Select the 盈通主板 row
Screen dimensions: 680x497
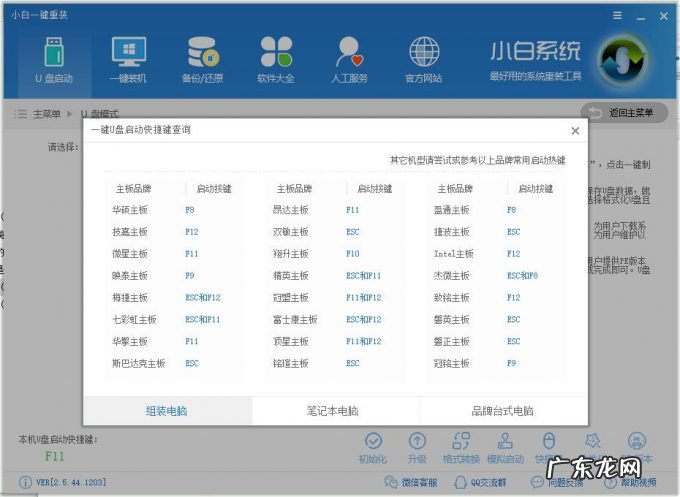point(496,210)
